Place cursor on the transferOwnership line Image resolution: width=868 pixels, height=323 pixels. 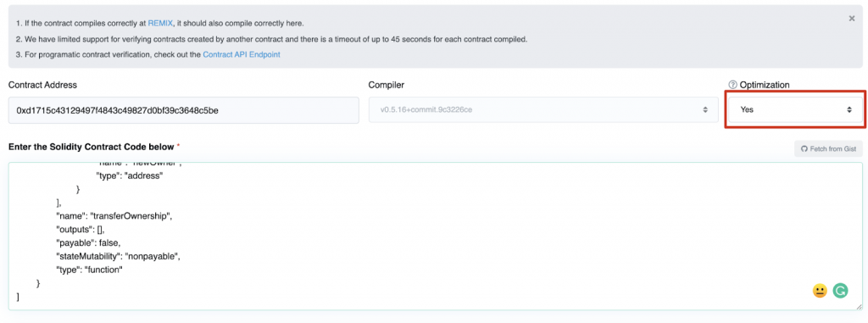tap(114, 216)
